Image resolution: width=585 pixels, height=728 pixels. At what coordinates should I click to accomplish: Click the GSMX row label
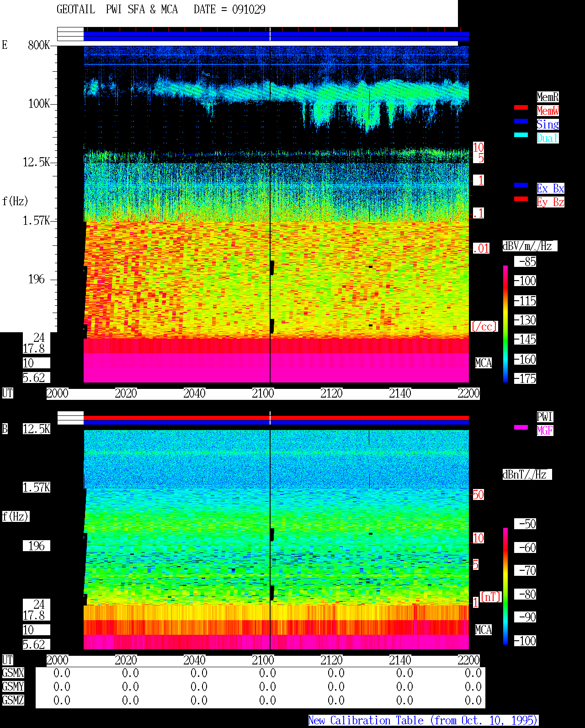(x=13, y=673)
